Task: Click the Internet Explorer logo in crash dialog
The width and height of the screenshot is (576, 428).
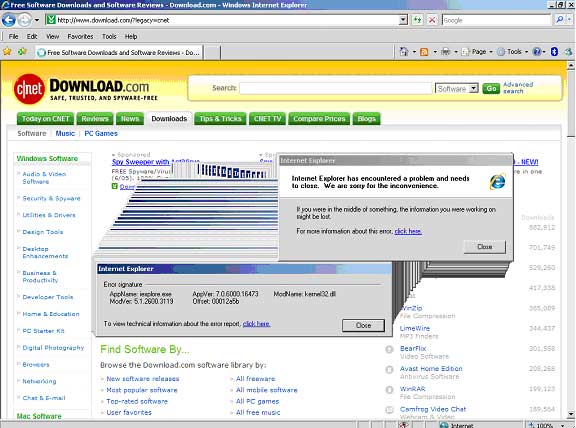Action: (497, 182)
